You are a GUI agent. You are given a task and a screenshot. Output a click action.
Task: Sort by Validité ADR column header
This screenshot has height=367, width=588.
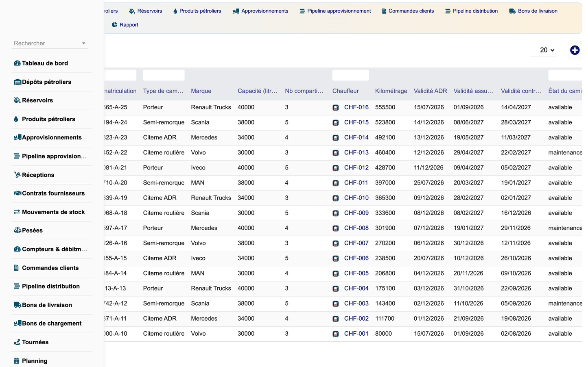click(x=430, y=91)
